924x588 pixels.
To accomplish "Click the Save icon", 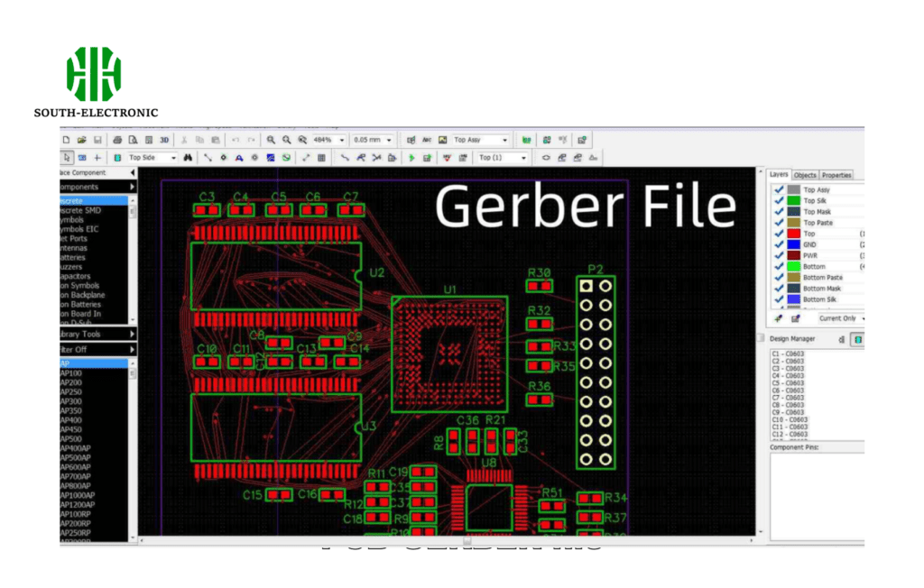I will pyautogui.click(x=98, y=140).
